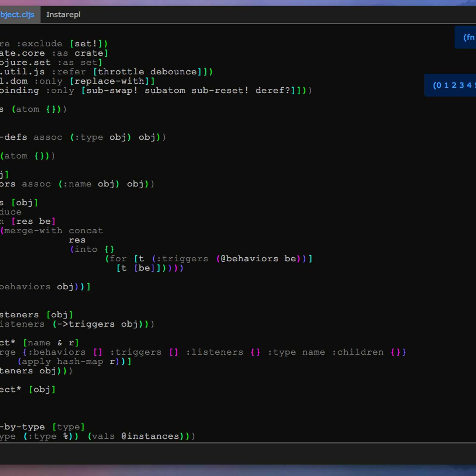476x476 pixels.
Task: Click '(into {}' in the code
Action: (x=92, y=249)
